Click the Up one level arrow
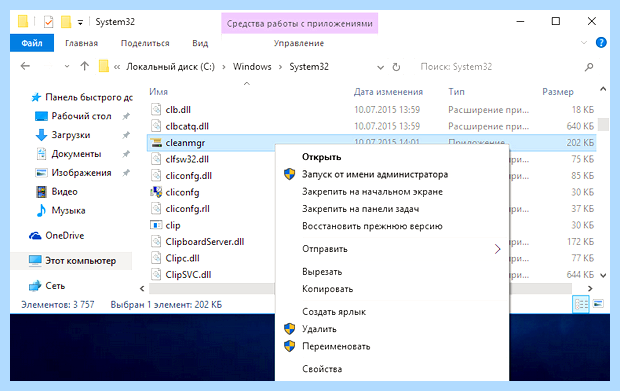 pos(84,66)
